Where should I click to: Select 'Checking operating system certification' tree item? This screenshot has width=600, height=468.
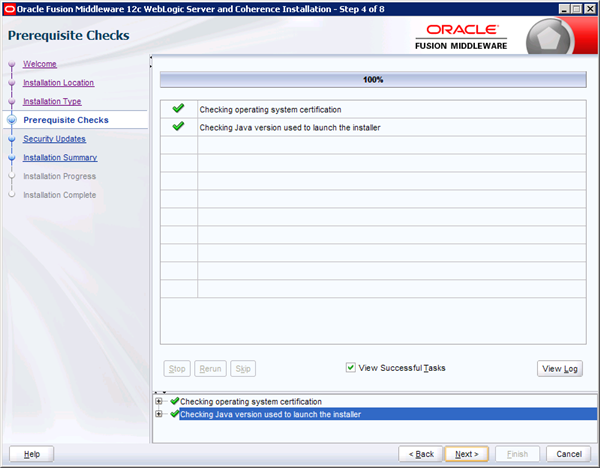coord(251,401)
